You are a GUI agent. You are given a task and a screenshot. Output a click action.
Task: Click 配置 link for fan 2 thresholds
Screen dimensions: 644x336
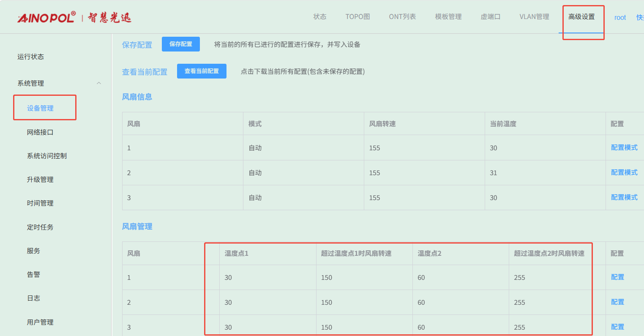click(617, 302)
